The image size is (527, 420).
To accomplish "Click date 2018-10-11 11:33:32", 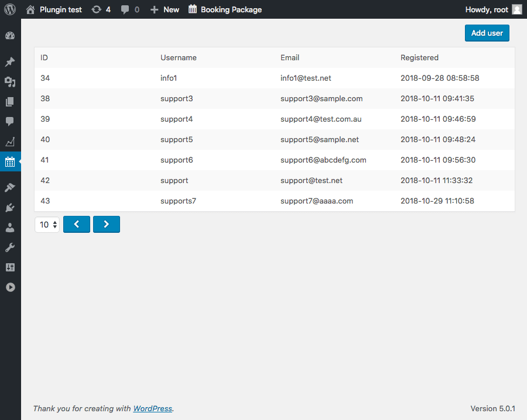I will click(x=437, y=180).
